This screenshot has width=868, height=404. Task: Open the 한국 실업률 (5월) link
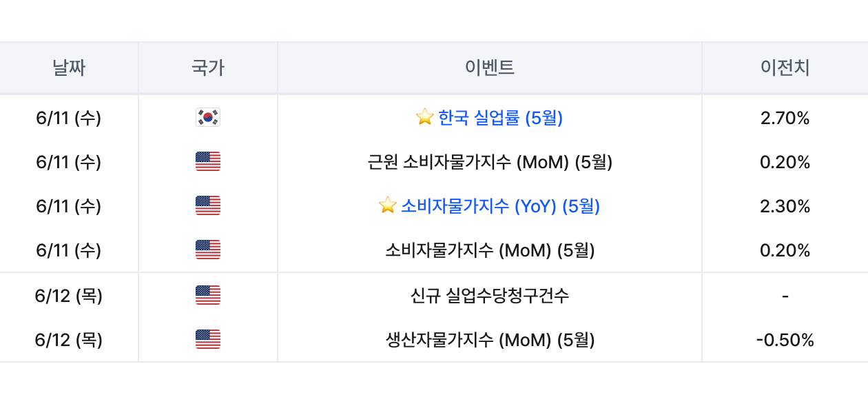[500, 118]
